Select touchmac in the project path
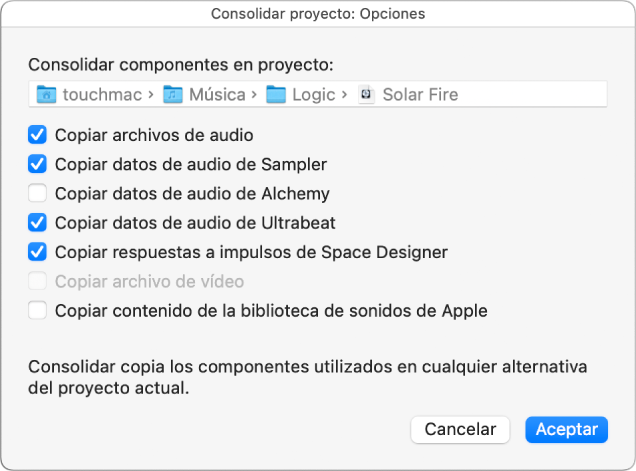636x471 pixels. pyautogui.click(x=103, y=95)
